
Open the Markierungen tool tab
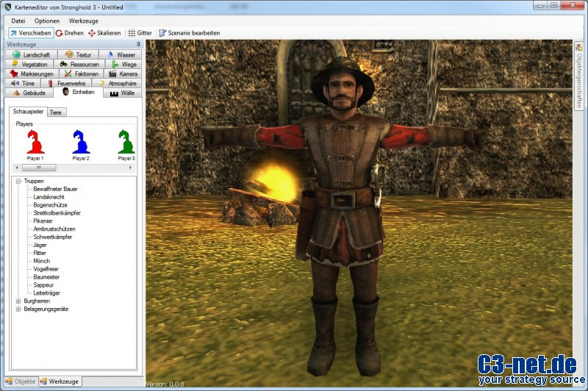tap(32, 73)
